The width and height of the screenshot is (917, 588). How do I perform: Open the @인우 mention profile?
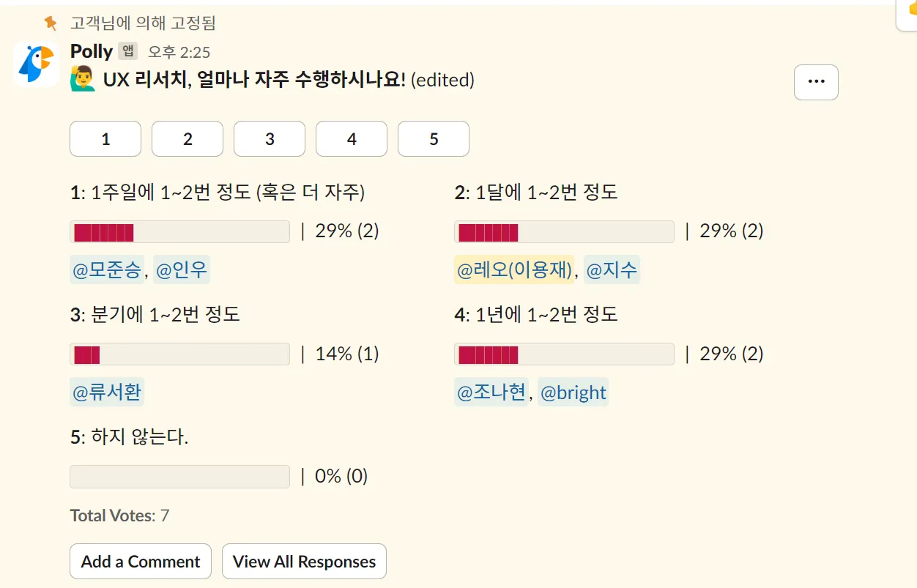click(182, 270)
